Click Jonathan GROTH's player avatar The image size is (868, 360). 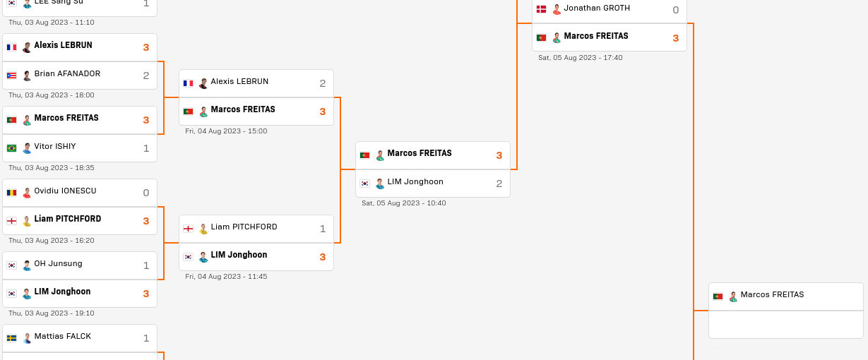557,10
